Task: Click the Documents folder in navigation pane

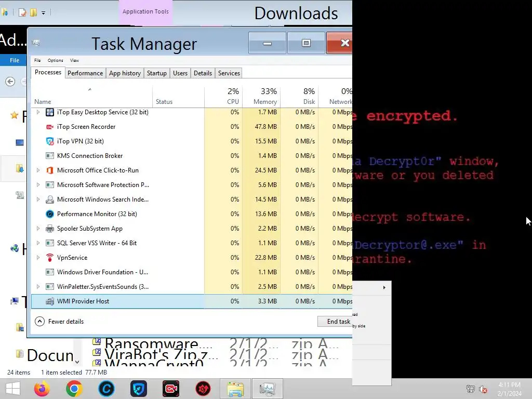Action: (x=45, y=355)
